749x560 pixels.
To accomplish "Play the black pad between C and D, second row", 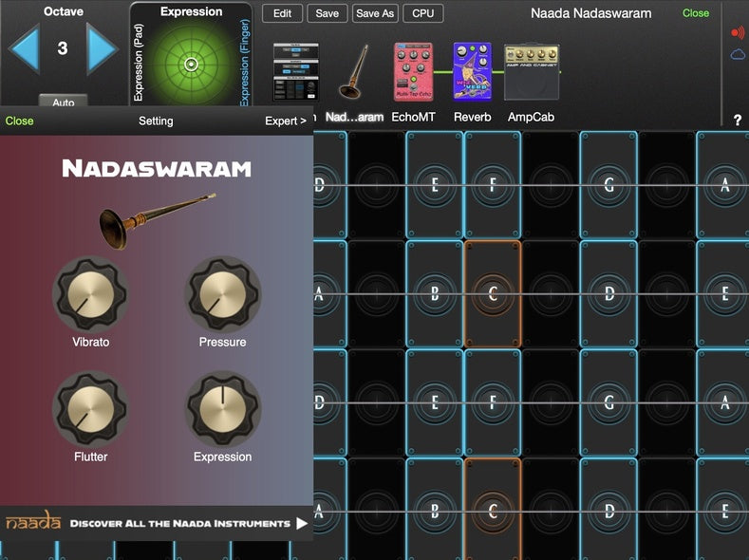I will pyautogui.click(x=551, y=293).
